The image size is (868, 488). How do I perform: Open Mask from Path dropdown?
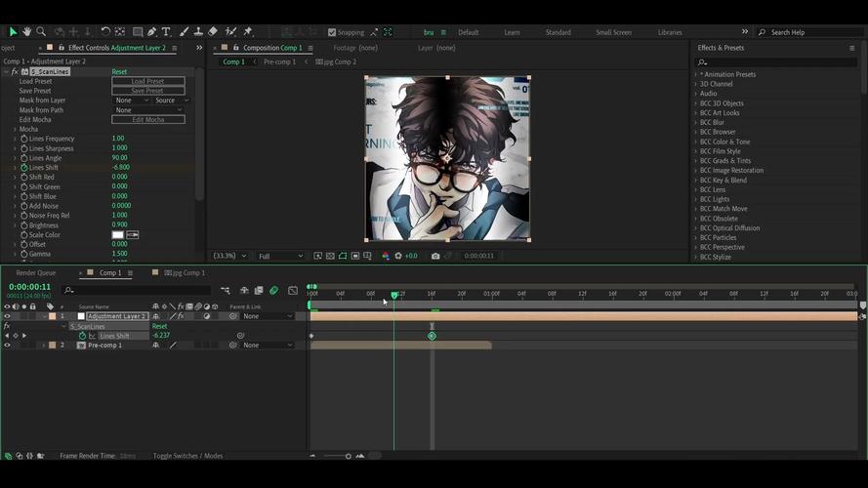[147, 110]
